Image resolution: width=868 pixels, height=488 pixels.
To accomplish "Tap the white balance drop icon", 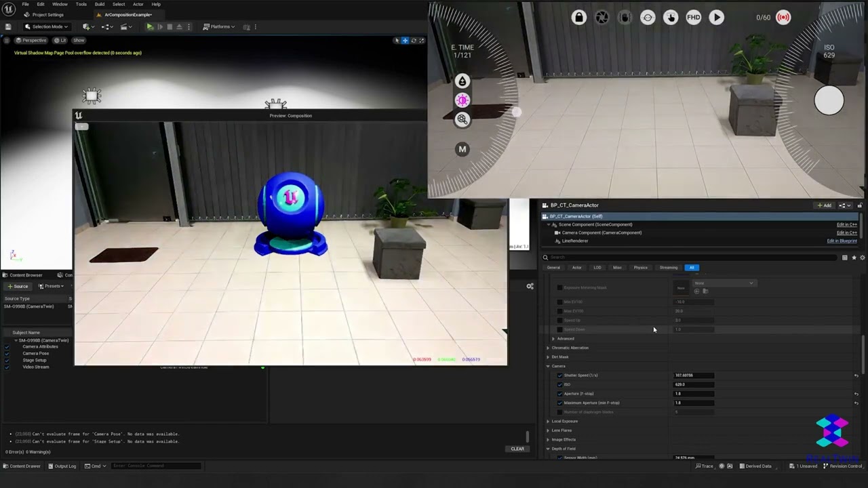I will pyautogui.click(x=462, y=81).
